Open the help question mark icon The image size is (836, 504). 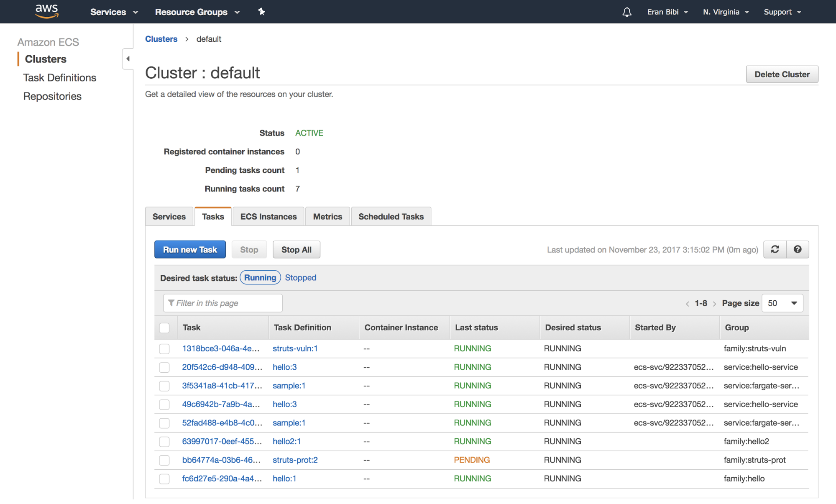click(798, 249)
